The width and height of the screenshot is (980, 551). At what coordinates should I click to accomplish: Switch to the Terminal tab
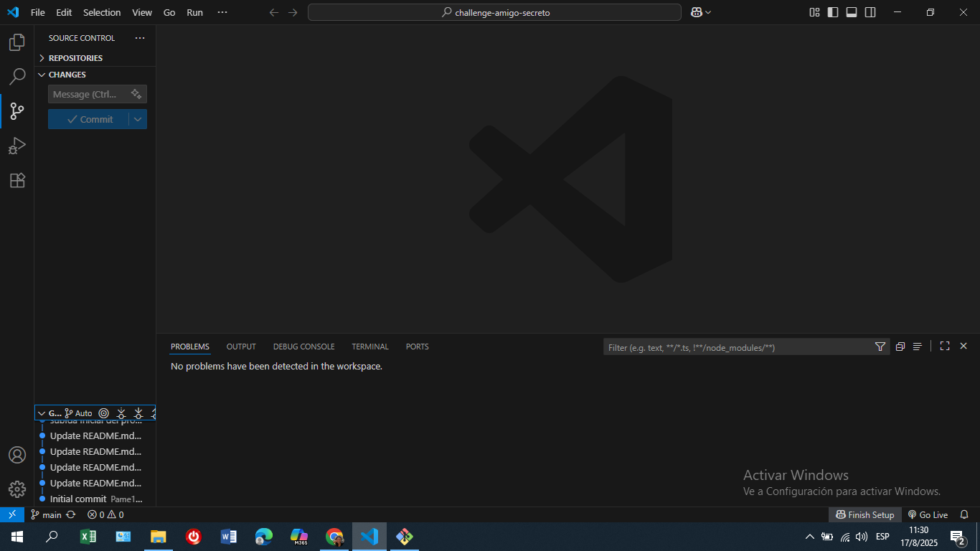point(370,347)
